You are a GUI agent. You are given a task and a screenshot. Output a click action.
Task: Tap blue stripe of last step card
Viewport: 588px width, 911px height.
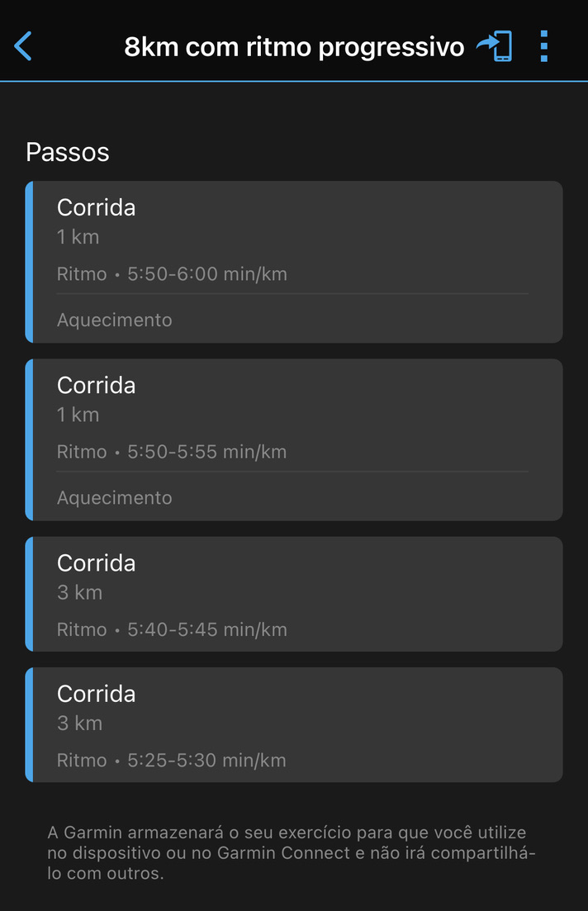tap(29, 724)
